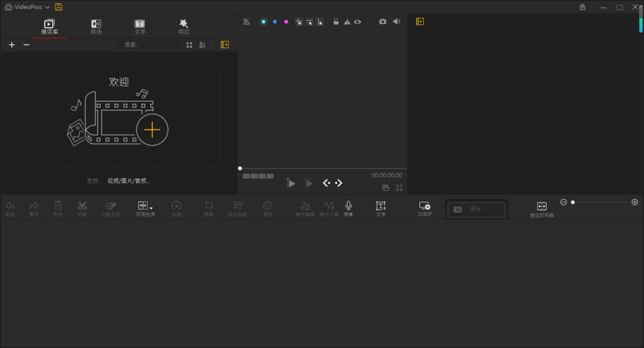644x348 pixels.
Task: Open the speed gauge tool
Action: click(x=176, y=208)
